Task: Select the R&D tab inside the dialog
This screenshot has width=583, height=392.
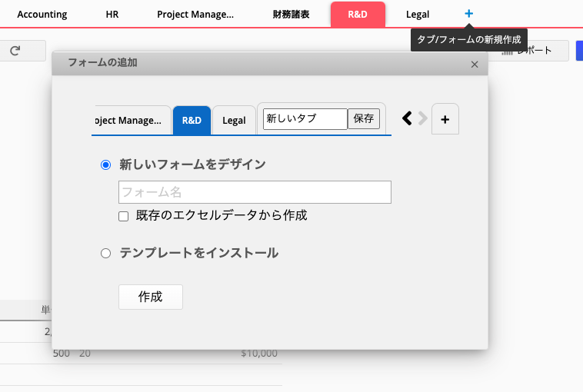Action: 192,121
